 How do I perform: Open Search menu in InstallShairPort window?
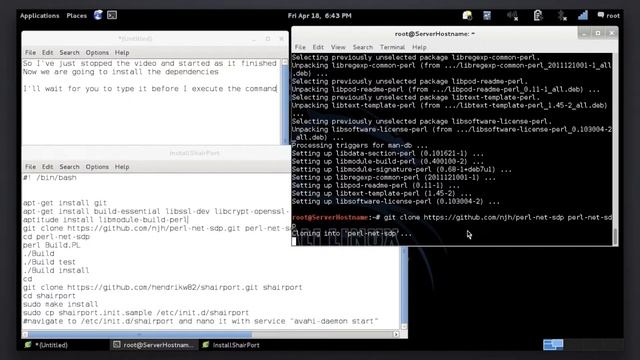click(x=69, y=167)
